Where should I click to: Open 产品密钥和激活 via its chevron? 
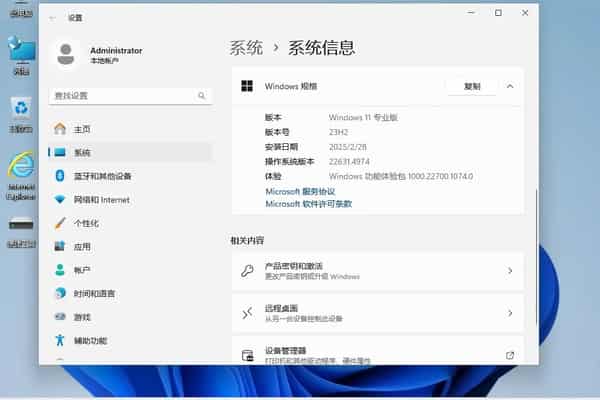pyautogui.click(x=510, y=271)
